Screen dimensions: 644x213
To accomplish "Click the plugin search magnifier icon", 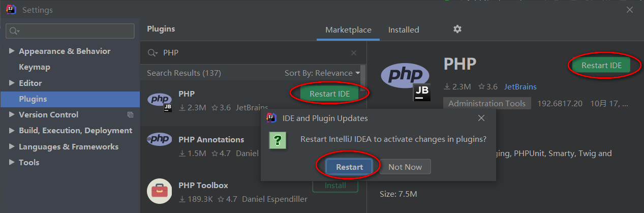I will [152, 53].
